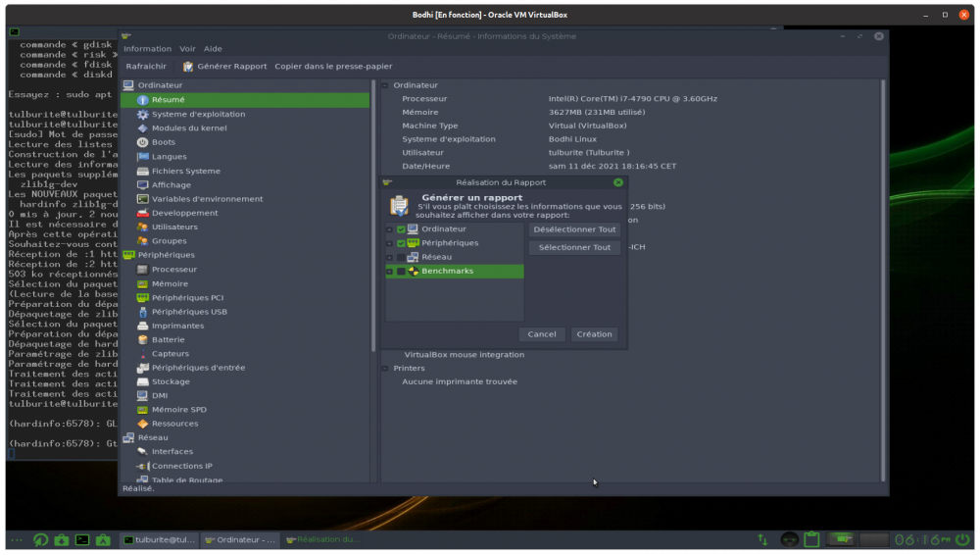Click 'VirtualBox mouse integration' text

click(465, 355)
